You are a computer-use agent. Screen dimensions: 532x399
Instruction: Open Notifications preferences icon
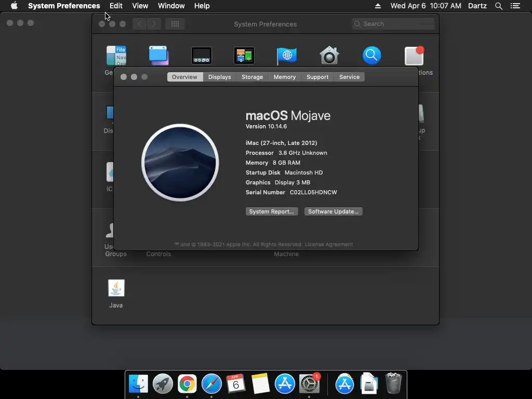414,55
